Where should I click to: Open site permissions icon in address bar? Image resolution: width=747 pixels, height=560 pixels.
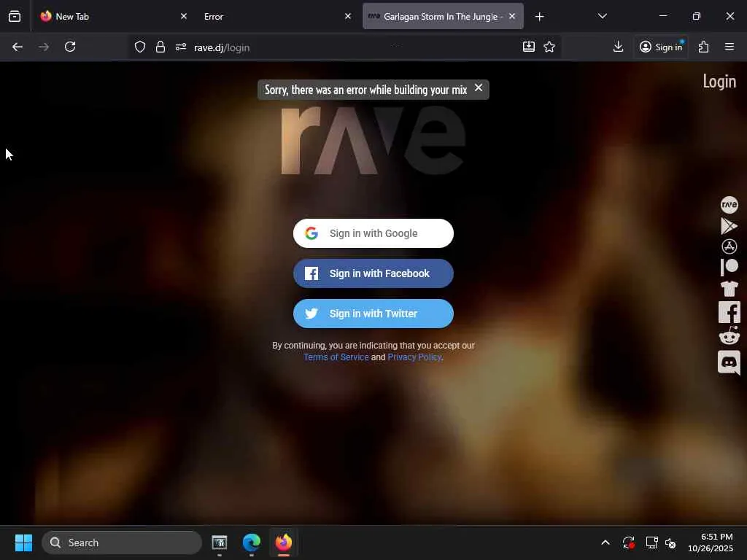pyautogui.click(x=181, y=47)
